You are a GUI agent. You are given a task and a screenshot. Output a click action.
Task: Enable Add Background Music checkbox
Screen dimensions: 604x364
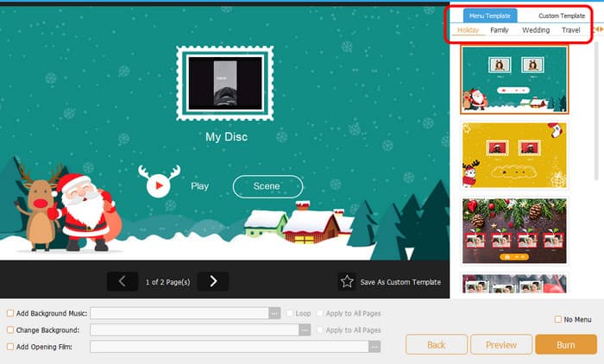pos(10,313)
